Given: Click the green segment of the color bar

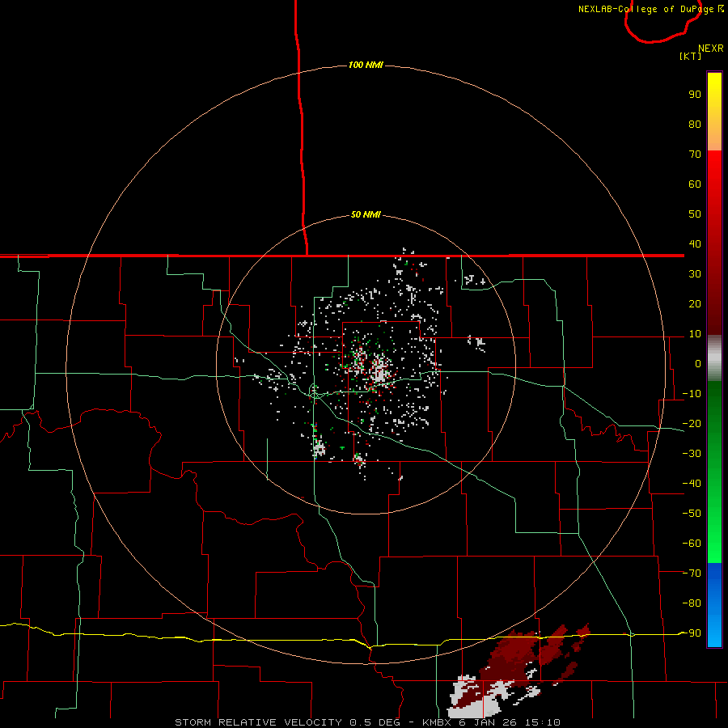Looking at the screenshot, I should pos(714,472).
